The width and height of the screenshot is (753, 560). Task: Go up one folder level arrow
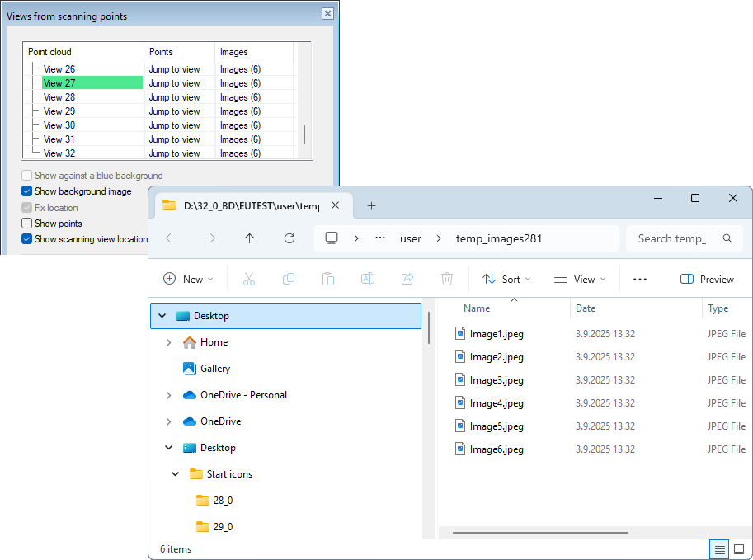coord(250,238)
